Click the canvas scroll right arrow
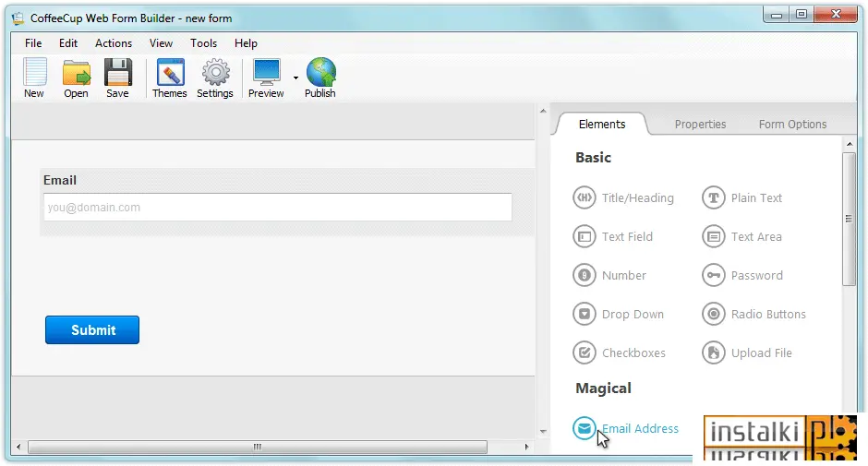This screenshot has height=466, width=868. click(x=526, y=447)
